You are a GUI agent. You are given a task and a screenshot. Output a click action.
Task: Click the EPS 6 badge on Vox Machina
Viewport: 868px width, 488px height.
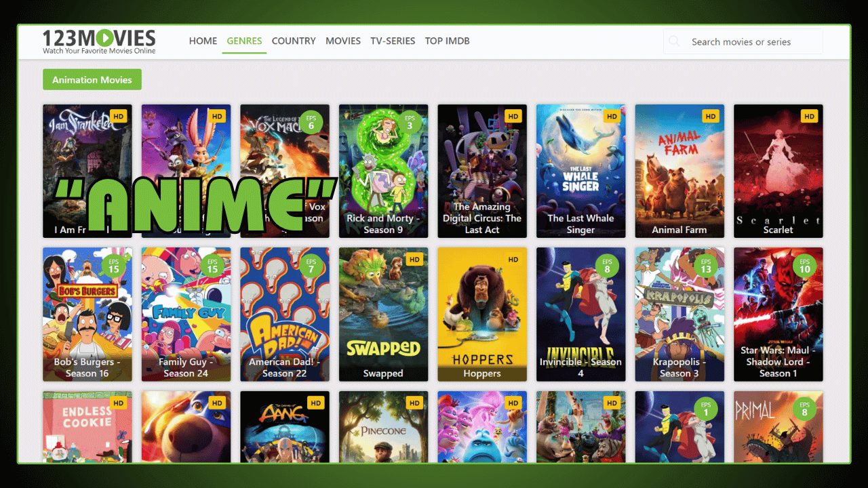click(x=311, y=123)
